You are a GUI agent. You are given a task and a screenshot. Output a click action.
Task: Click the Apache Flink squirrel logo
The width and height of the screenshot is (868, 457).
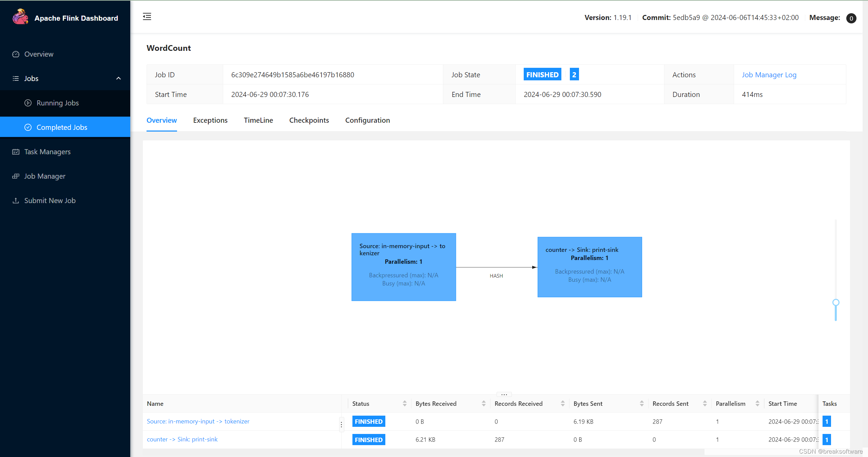[x=20, y=17]
